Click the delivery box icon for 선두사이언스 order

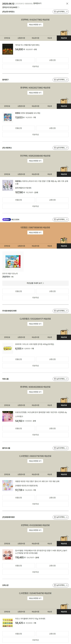click(x=64, y=33)
